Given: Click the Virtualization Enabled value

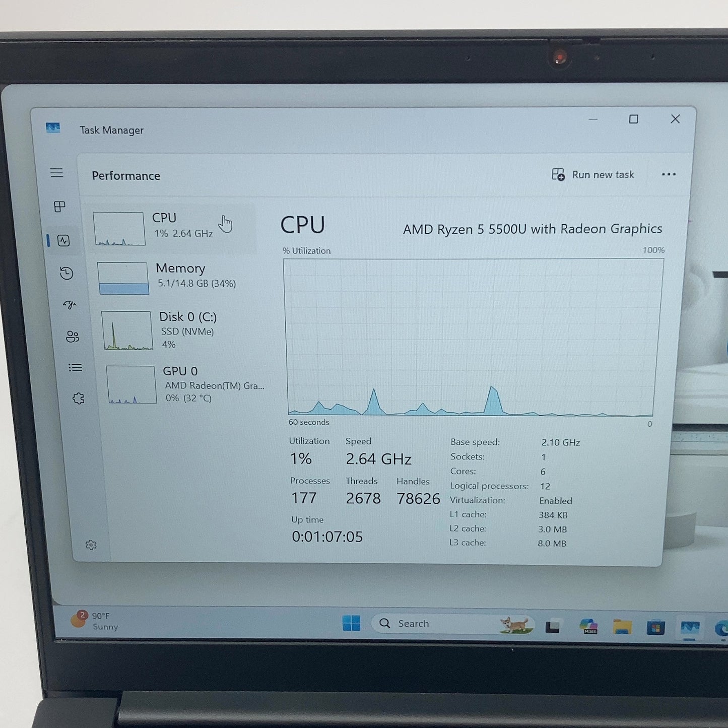Looking at the screenshot, I should [x=555, y=501].
